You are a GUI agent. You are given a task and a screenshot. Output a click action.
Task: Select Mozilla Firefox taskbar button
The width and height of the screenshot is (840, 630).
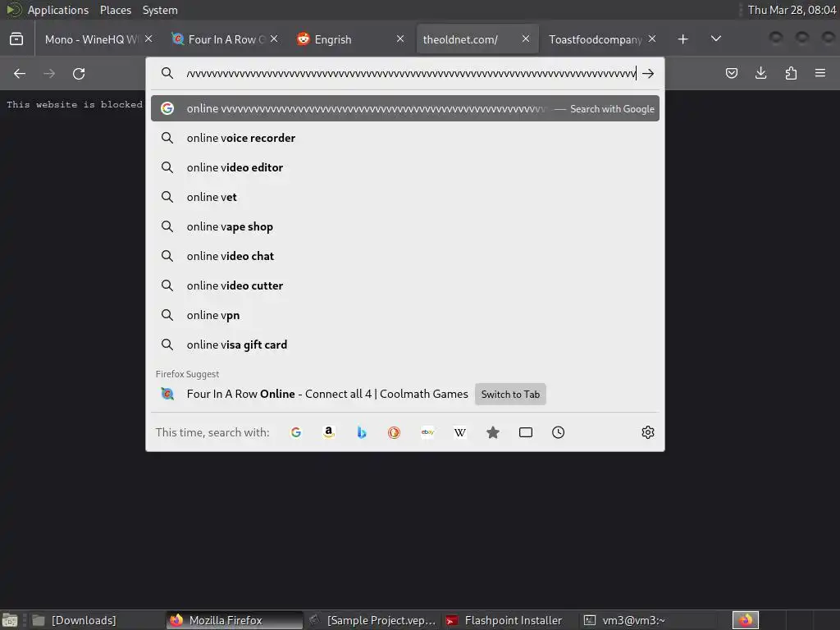point(234,620)
